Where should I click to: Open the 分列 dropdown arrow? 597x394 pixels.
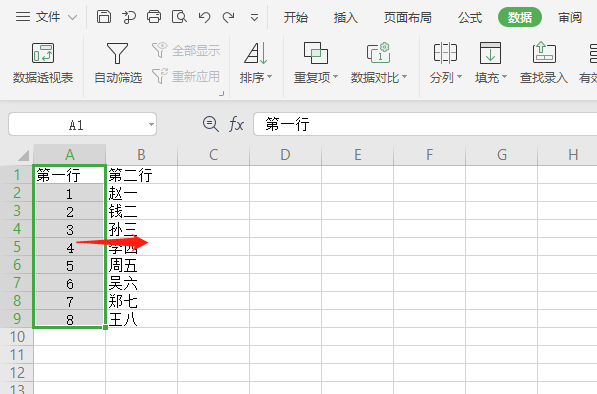(x=459, y=77)
